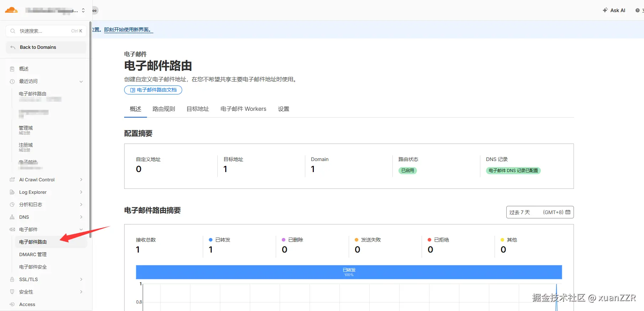
Task: Click the sidebar vertical scrollbar
Action: pos(90,130)
